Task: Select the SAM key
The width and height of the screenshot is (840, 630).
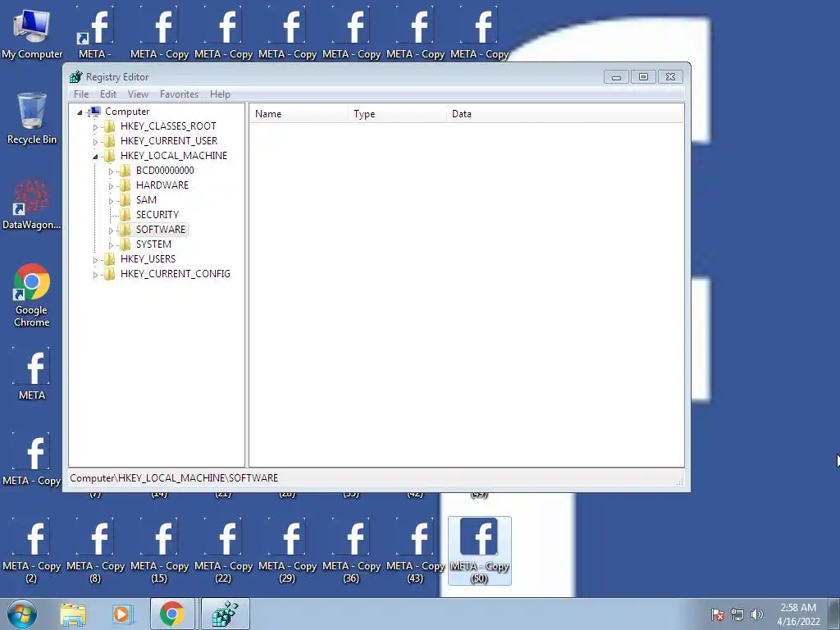Action: 146,200
